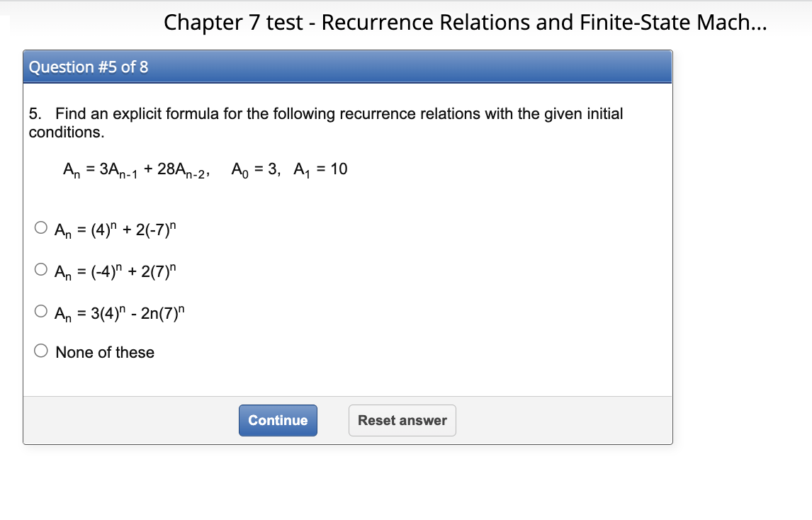812x520 pixels.
Task: Click the Reset answer button
Action: 402,420
